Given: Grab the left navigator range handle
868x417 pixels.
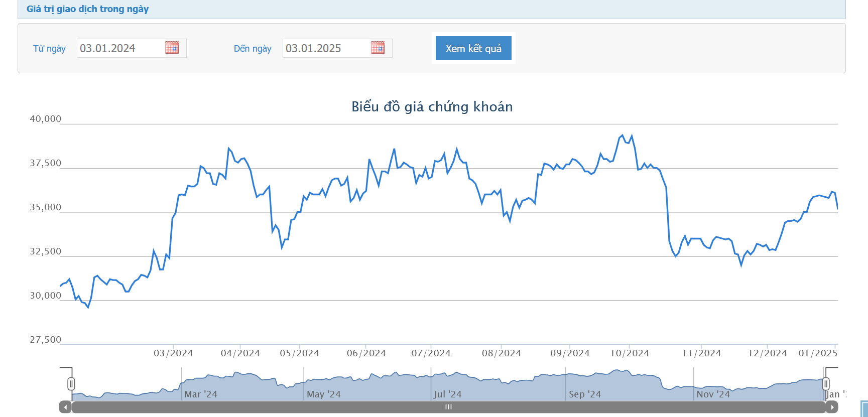Looking at the screenshot, I should [x=71, y=384].
